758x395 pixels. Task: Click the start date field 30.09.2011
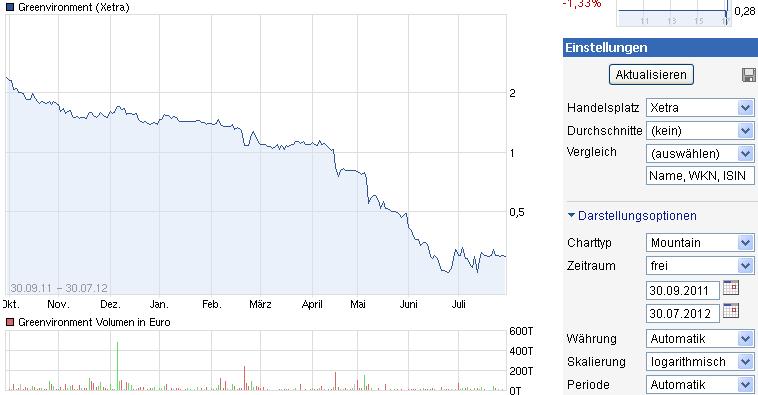[683, 291]
